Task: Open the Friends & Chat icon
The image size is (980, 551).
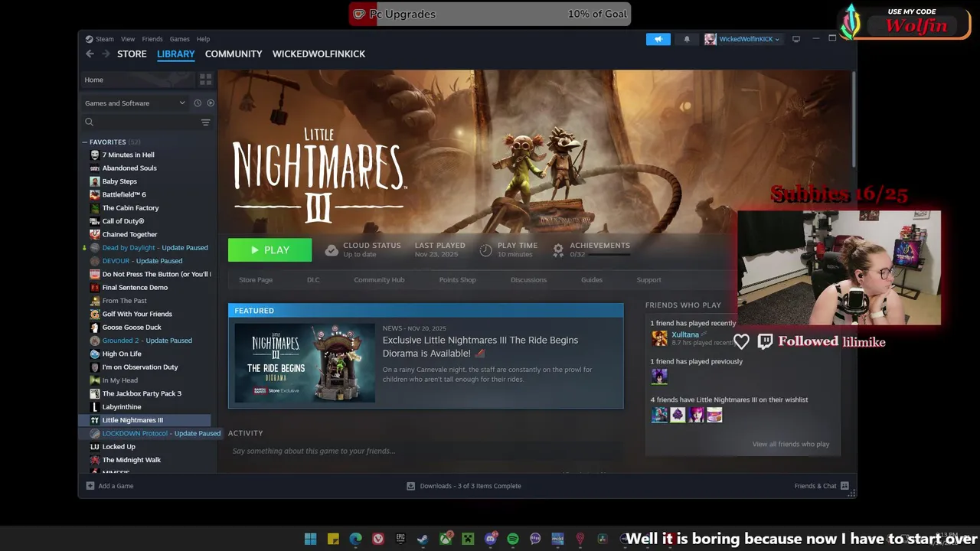Action: coord(844,486)
